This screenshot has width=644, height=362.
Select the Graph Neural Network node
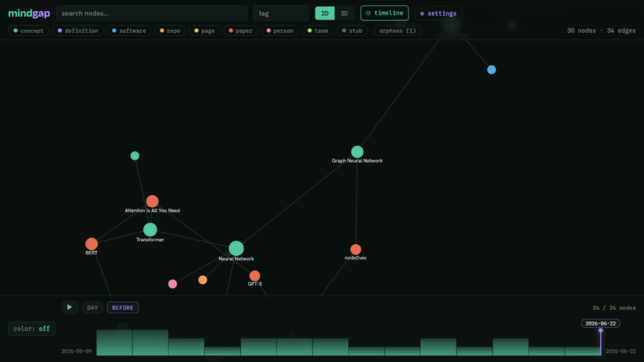tap(357, 152)
